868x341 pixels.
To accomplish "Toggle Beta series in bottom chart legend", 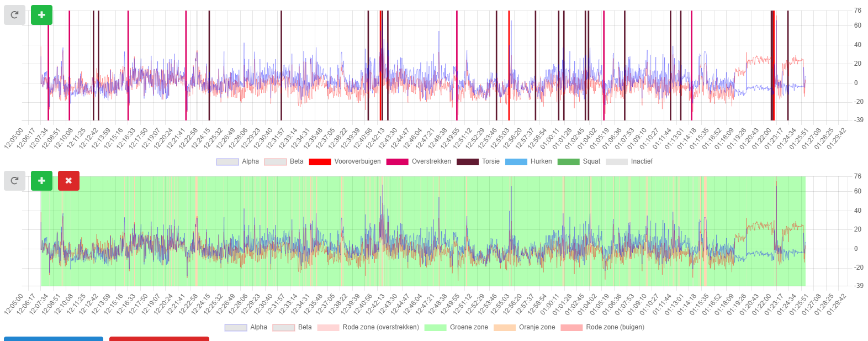I will 292,327.
